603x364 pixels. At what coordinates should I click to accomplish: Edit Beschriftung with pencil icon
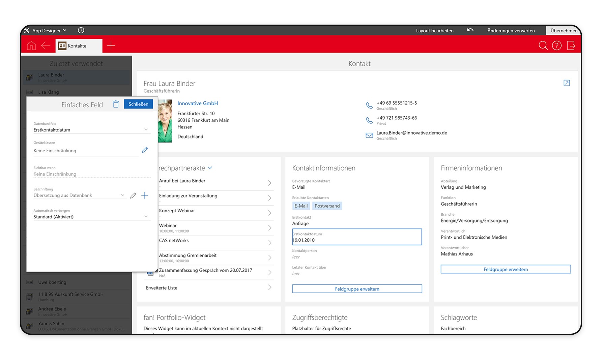coord(133,195)
